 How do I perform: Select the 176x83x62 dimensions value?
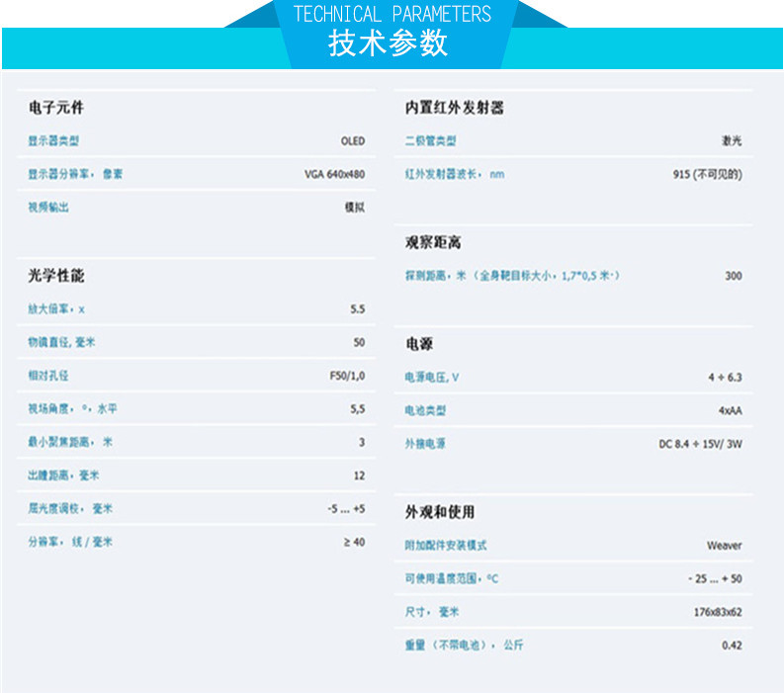[718, 612]
